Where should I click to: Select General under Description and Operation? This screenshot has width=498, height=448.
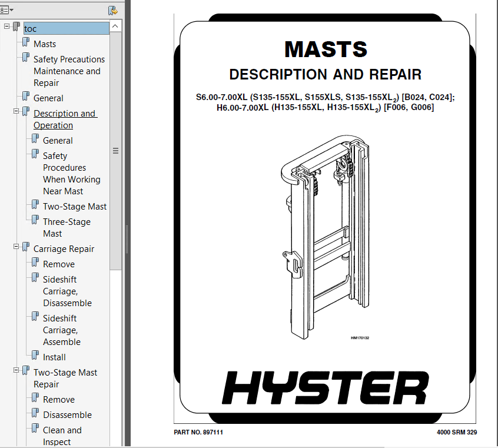(58, 141)
